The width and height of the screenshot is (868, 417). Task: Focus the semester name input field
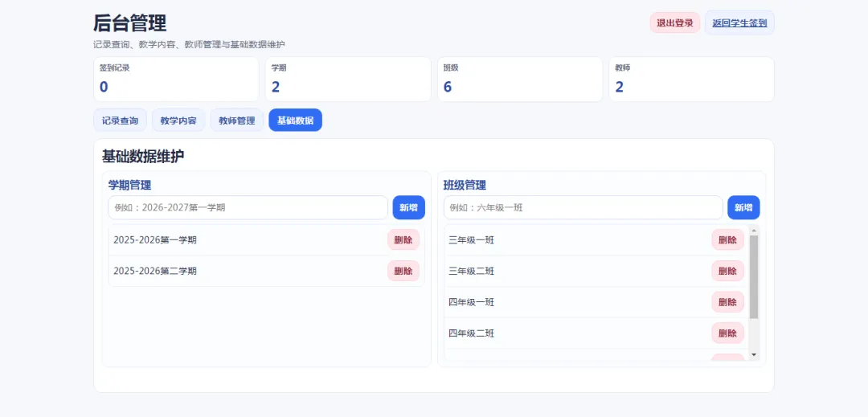(x=248, y=207)
